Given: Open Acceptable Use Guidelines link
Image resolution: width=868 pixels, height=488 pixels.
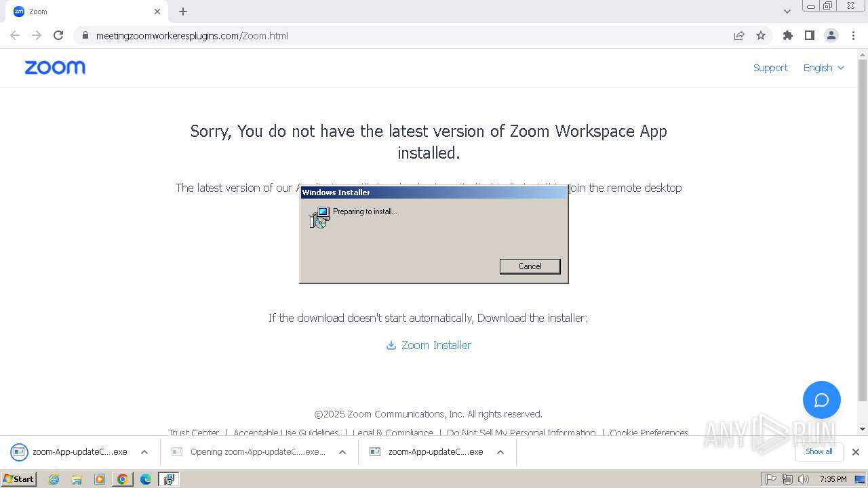Looking at the screenshot, I should [x=286, y=432].
